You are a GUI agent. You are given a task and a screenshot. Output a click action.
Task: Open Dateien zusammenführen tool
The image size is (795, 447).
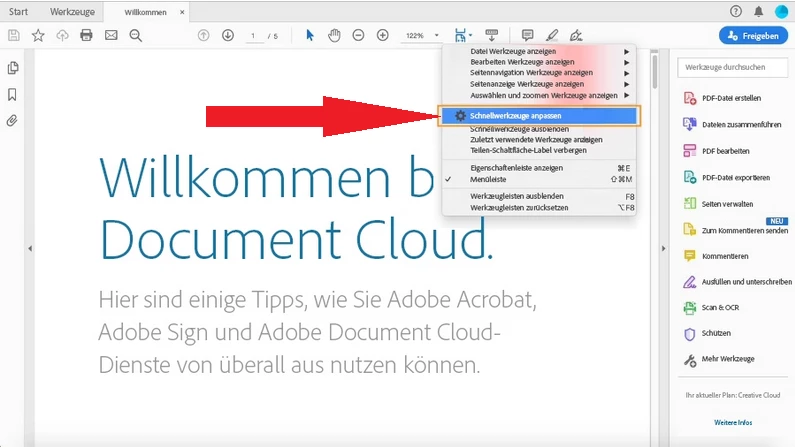[x=733, y=125]
